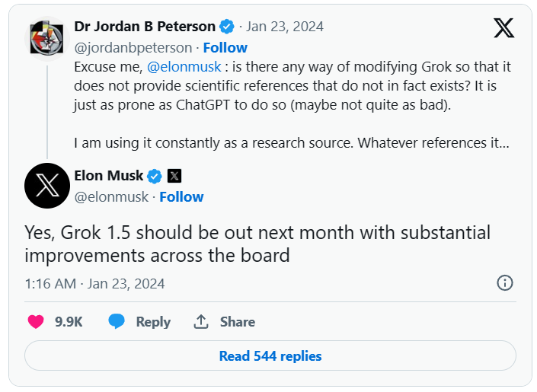
Task: Open the tweet info circle icon
Action: click(x=505, y=283)
